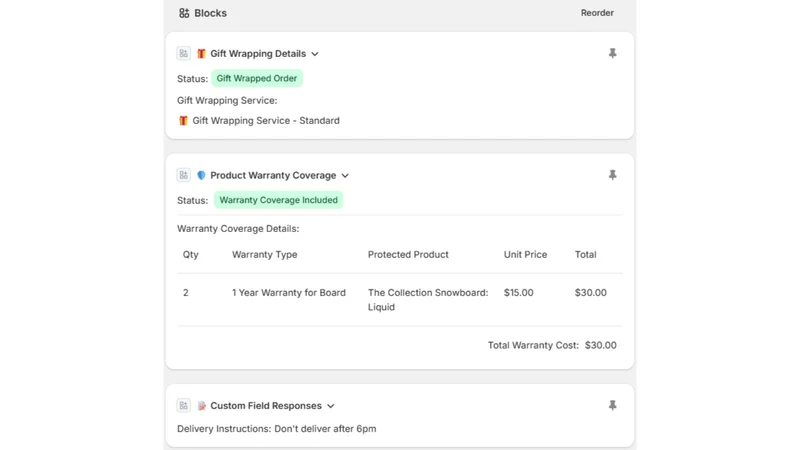This screenshot has width=800, height=450.
Task: Click the gift emoji next to Gift Wrapping Service - Standard
Action: pos(183,120)
